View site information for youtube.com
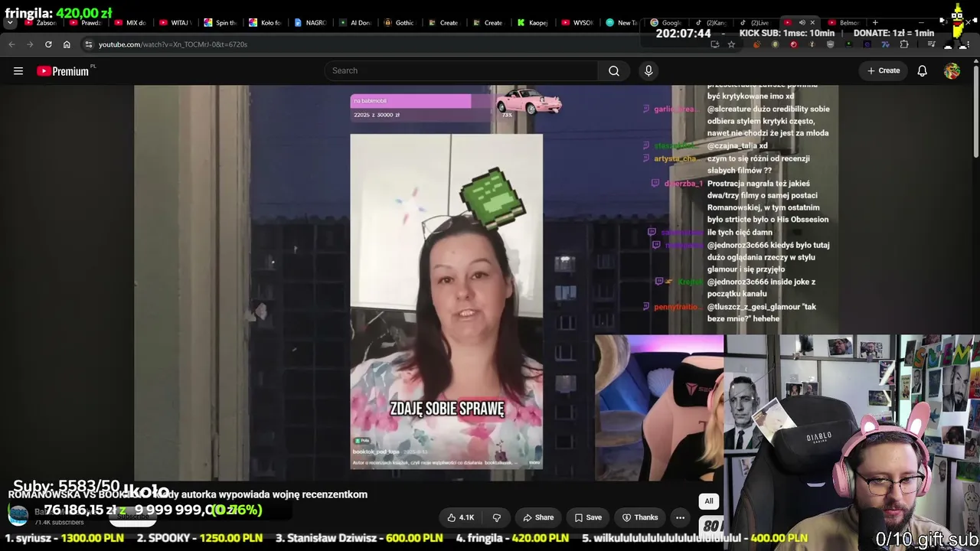 coord(89,44)
